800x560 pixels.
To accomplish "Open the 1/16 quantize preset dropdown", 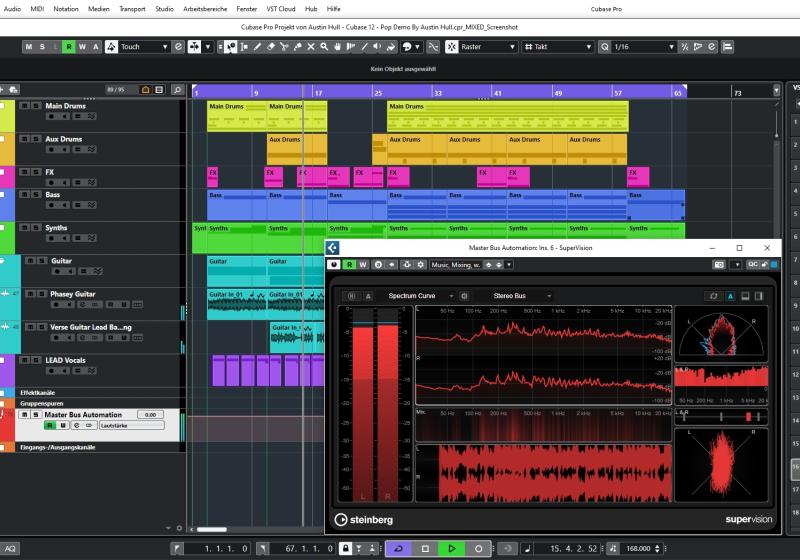I will 640,47.
